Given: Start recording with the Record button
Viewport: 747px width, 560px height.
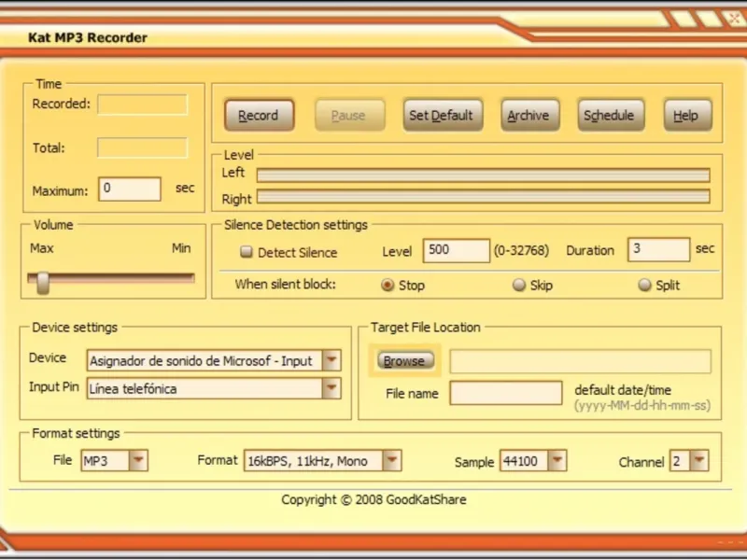Looking at the screenshot, I should pyautogui.click(x=260, y=115).
